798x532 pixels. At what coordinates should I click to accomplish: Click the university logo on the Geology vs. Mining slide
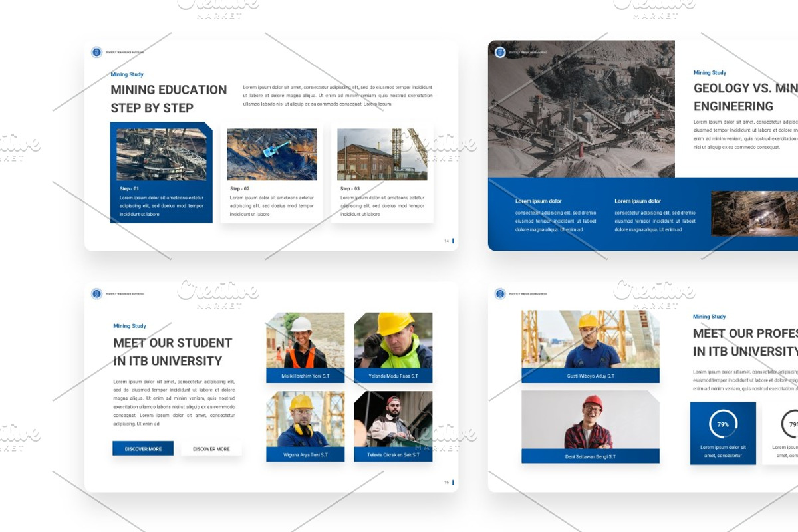pos(500,52)
